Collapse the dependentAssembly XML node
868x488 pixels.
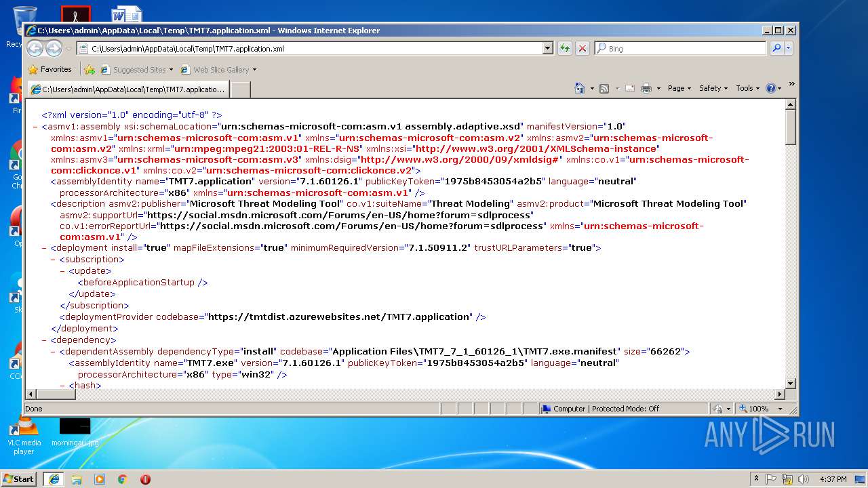click(x=54, y=352)
